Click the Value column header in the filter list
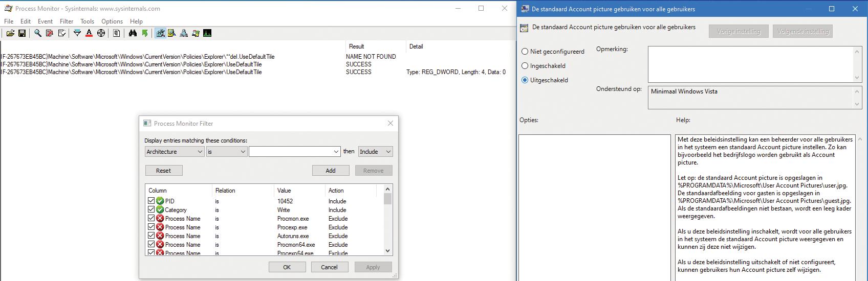The width and height of the screenshot is (868, 281). (284, 191)
